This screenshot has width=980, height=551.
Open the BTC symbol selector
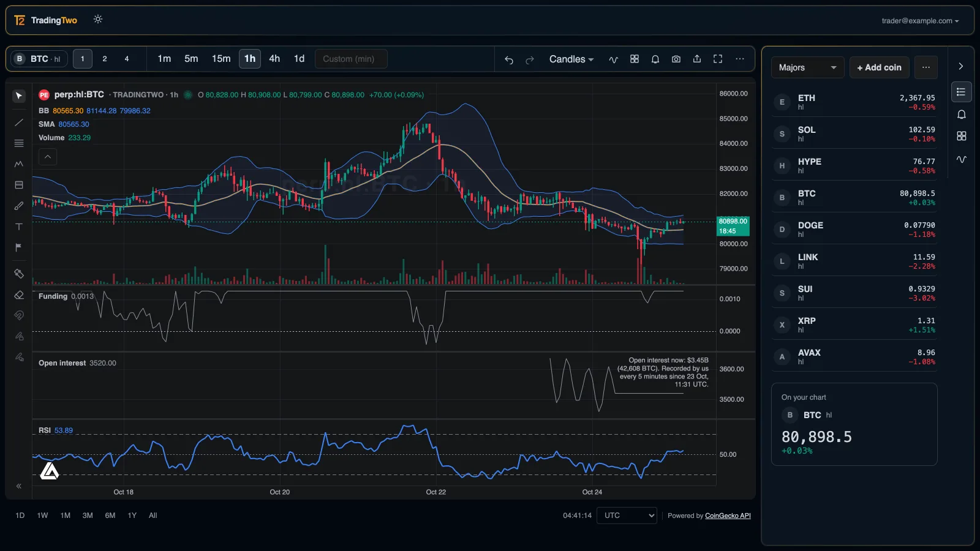[40, 59]
